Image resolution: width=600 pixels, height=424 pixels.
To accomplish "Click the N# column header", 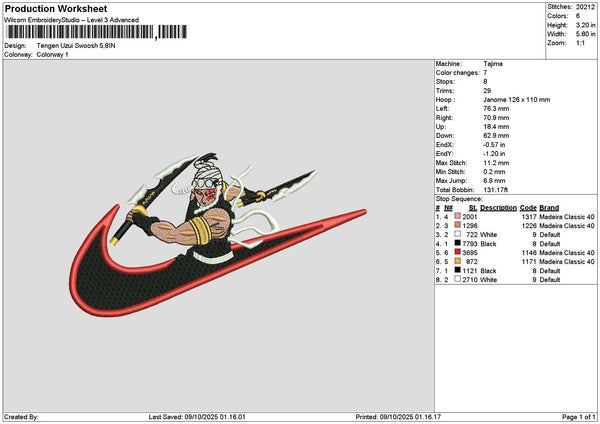I will (x=448, y=208).
